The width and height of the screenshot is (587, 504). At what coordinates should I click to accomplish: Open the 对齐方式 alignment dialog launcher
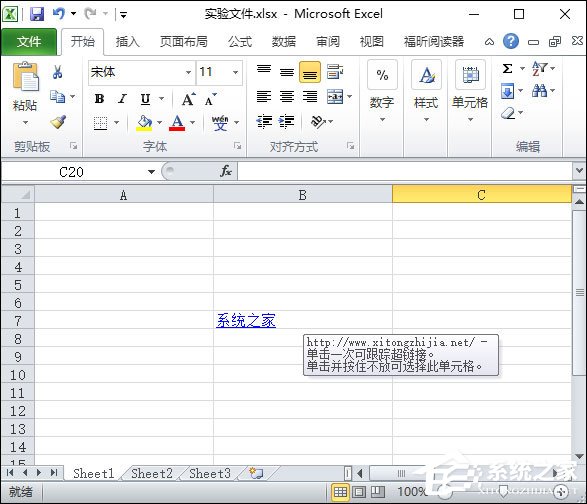350,146
